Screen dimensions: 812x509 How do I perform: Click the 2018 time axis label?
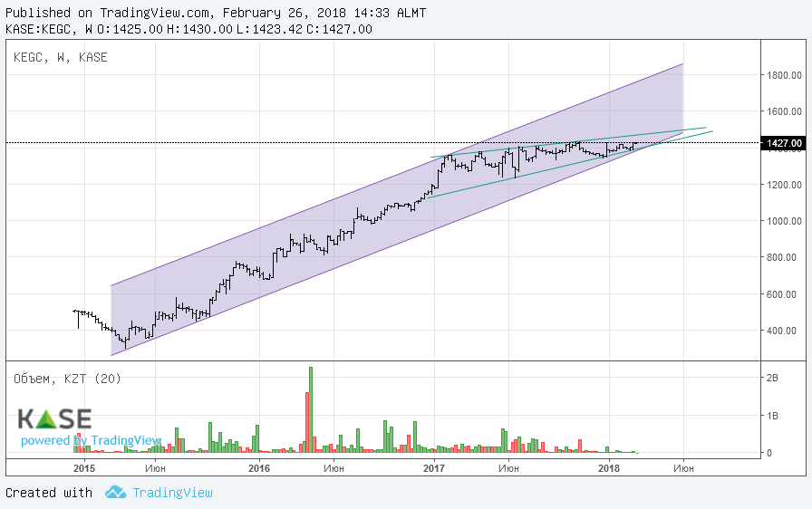pos(609,468)
